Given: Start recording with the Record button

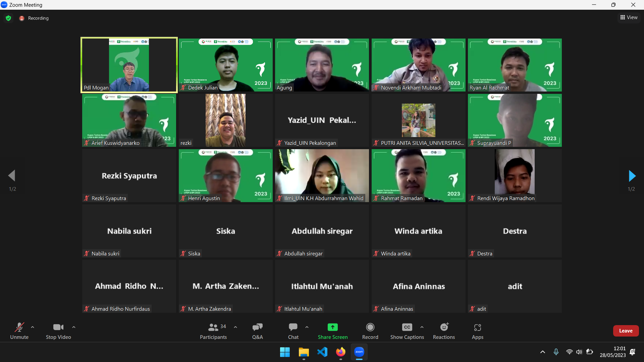Looking at the screenshot, I should (370, 331).
